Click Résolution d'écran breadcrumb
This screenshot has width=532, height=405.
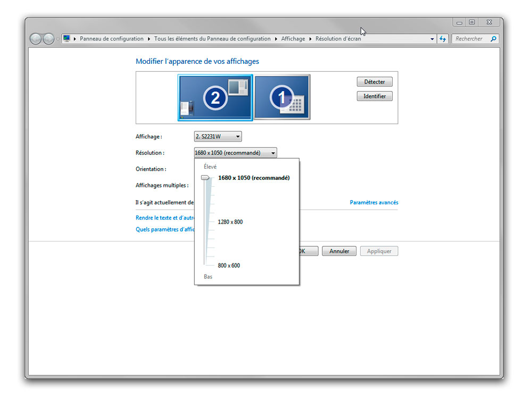tap(338, 39)
